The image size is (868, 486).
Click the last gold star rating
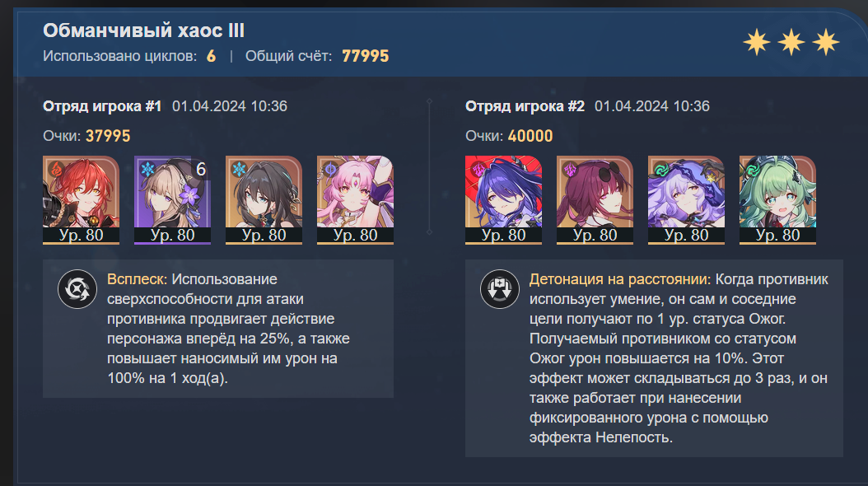pyautogui.click(x=825, y=43)
